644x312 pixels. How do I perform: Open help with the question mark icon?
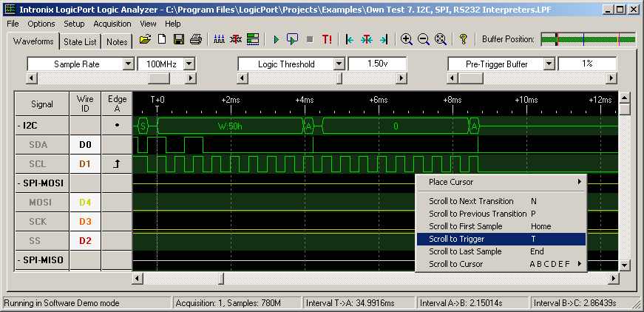464,39
